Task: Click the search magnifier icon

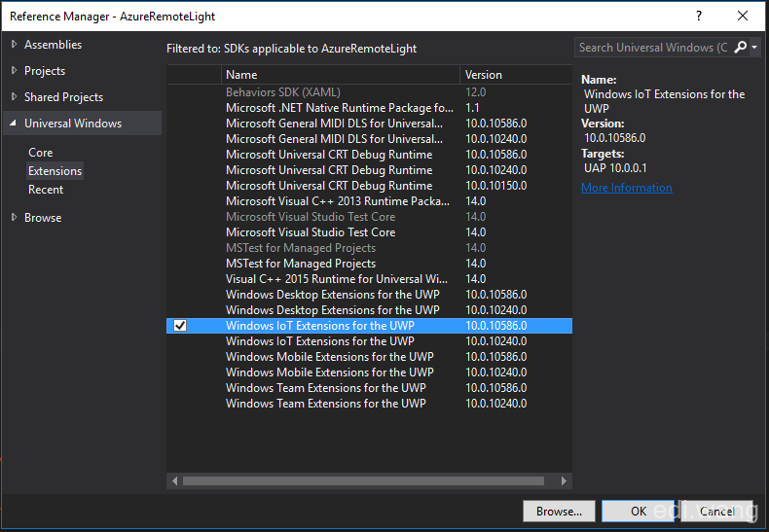Action: 740,47
